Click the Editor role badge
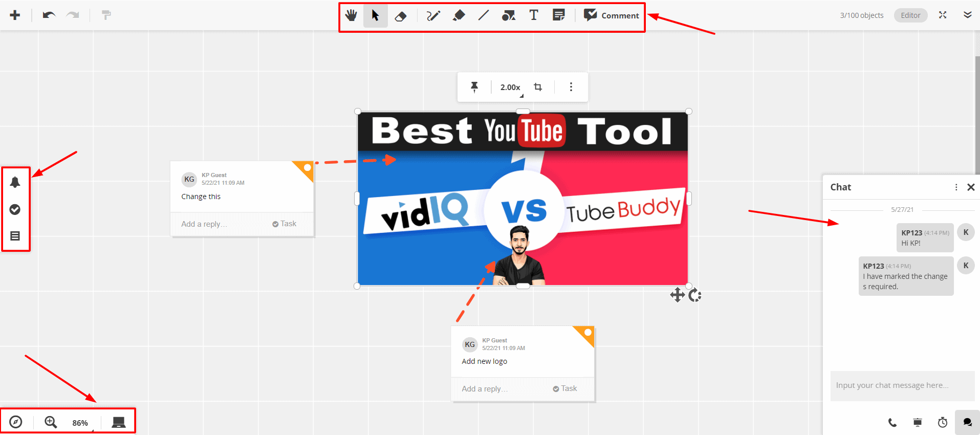Viewport: 980px width, 435px height. click(x=910, y=15)
